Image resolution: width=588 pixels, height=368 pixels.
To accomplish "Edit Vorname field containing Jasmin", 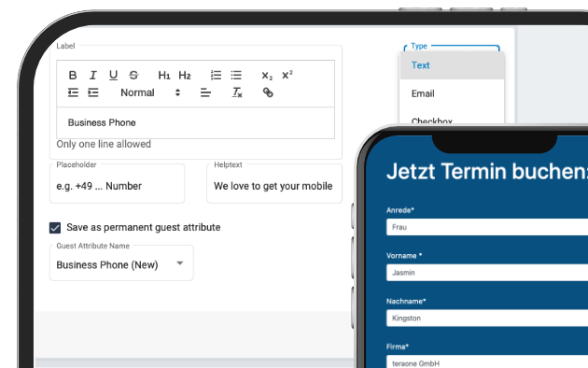I will pyautogui.click(x=487, y=273).
